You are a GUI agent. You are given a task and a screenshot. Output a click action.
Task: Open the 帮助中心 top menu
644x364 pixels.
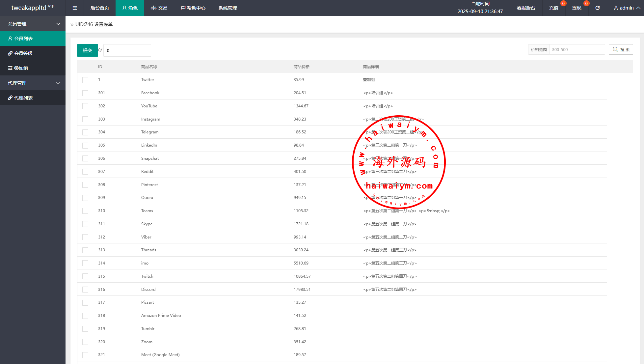pos(193,8)
